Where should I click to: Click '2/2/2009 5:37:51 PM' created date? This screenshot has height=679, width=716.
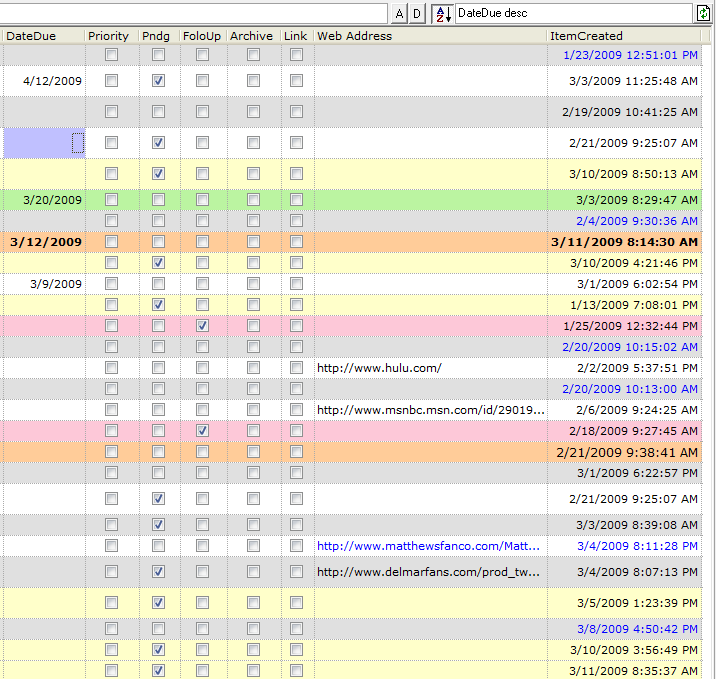(x=637, y=368)
